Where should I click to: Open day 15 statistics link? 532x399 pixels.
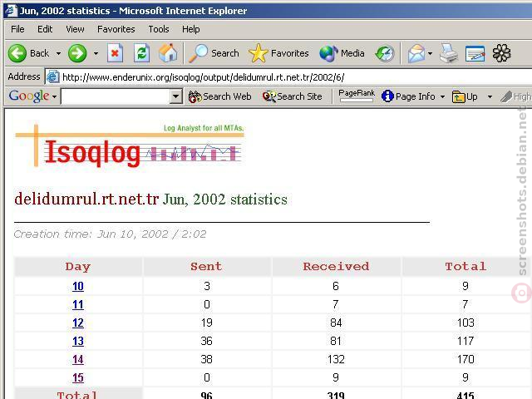pyautogui.click(x=78, y=378)
